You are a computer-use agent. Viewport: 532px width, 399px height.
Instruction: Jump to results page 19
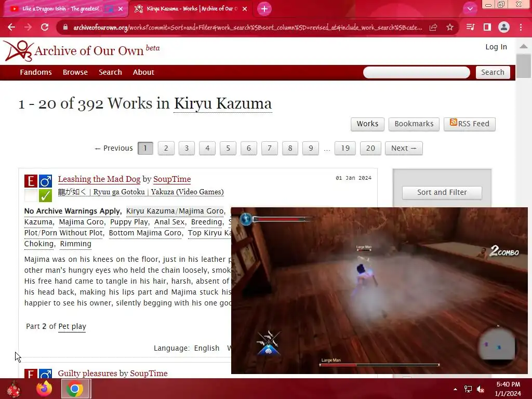click(x=345, y=148)
